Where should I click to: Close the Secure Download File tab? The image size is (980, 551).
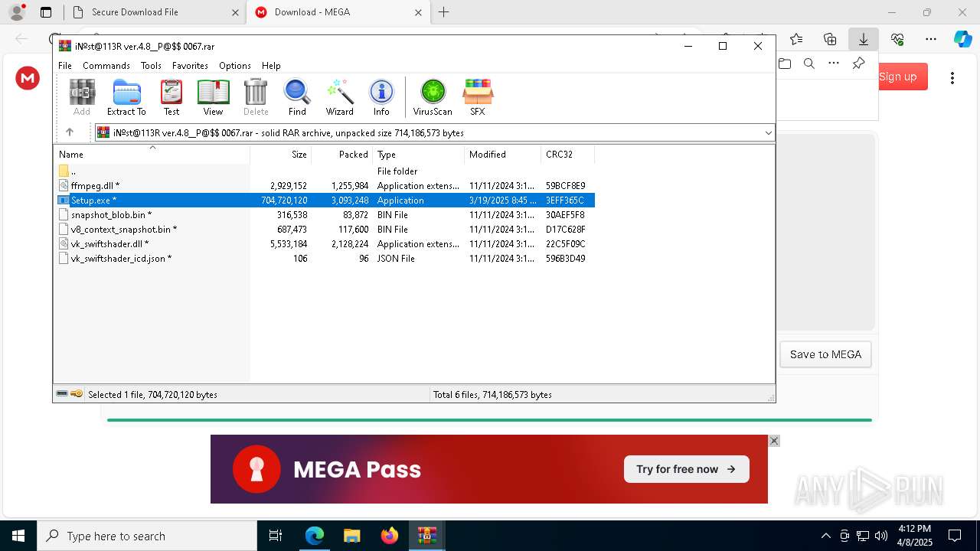[235, 12]
